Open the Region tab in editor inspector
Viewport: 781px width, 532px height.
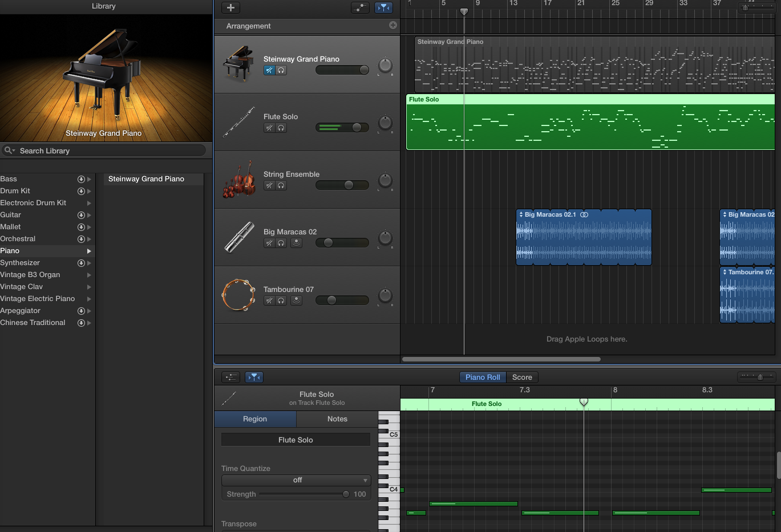255,419
